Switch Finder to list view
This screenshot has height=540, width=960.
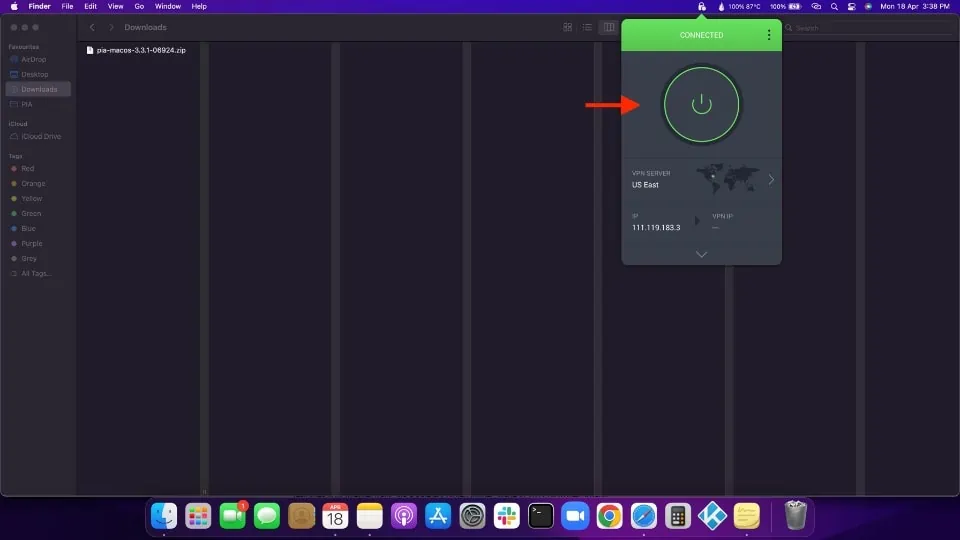click(x=587, y=28)
